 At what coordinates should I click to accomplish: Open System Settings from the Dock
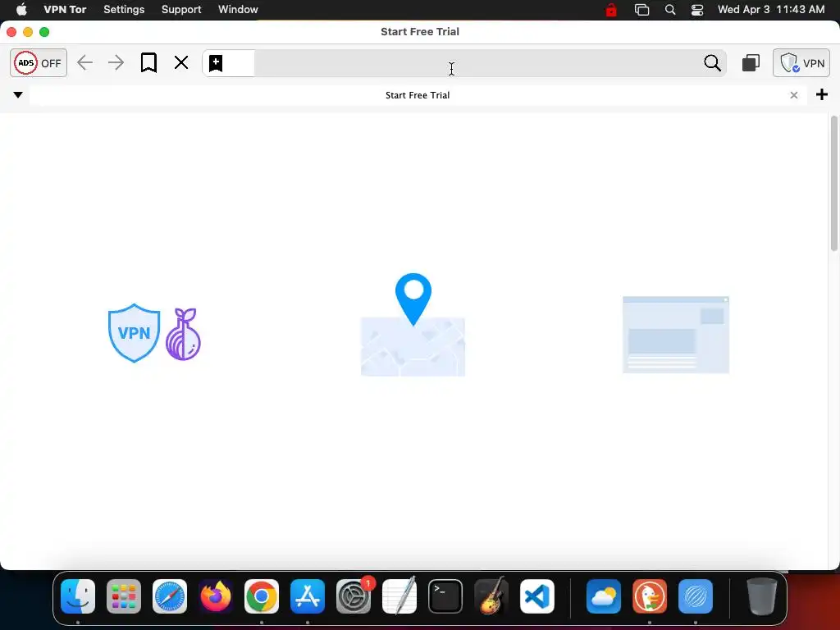pos(354,596)
